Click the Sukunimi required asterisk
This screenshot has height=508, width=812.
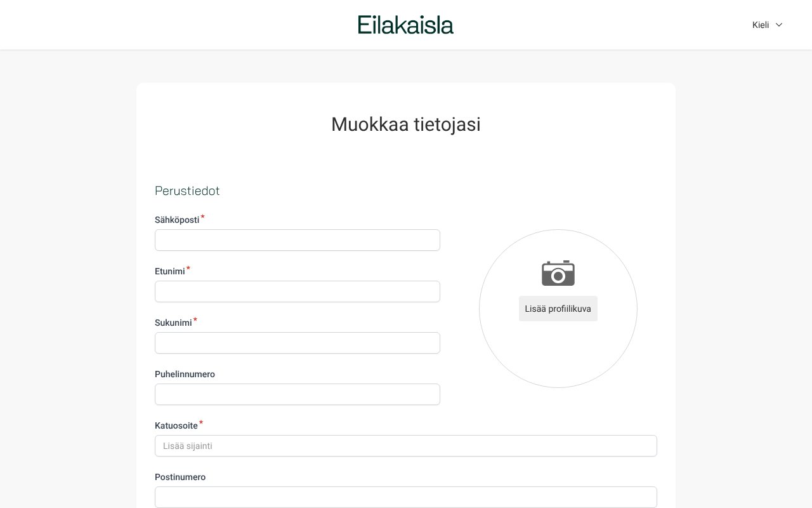(x=194, y=319)
